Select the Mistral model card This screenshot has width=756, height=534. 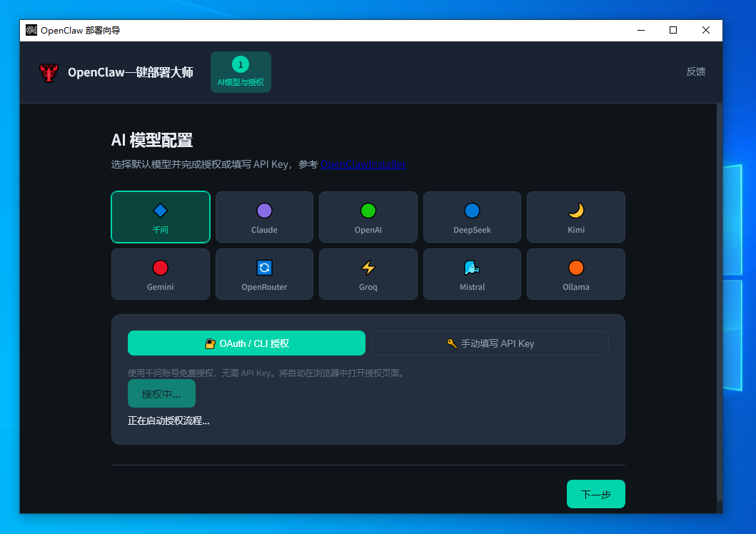point(472,274)
